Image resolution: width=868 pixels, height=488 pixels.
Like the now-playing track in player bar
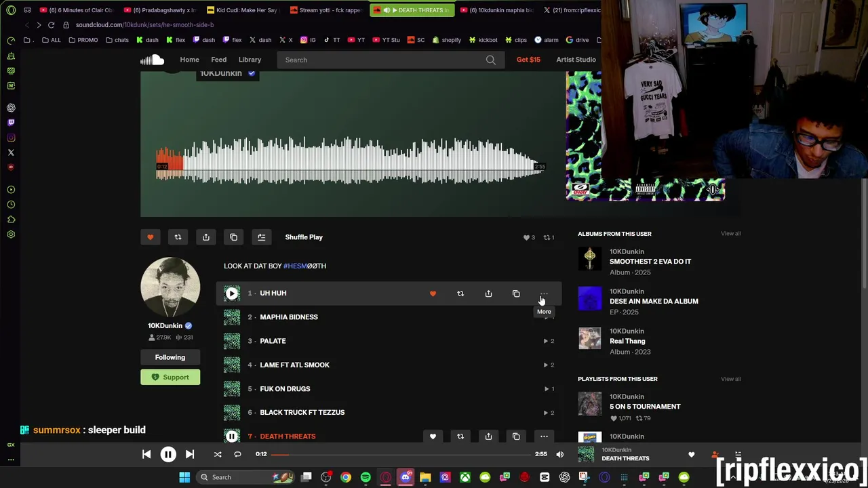[x=692, y=455]
